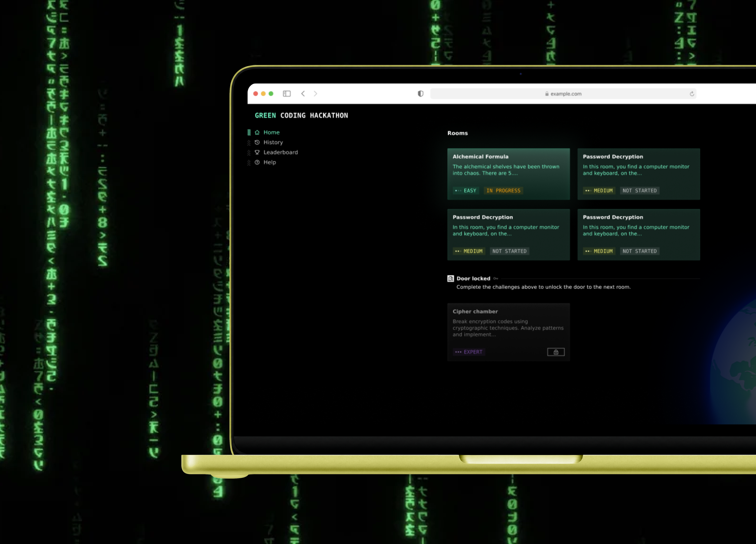Open the privacy shield icon
Screen dimensions: 756x544
click(421, 94)
